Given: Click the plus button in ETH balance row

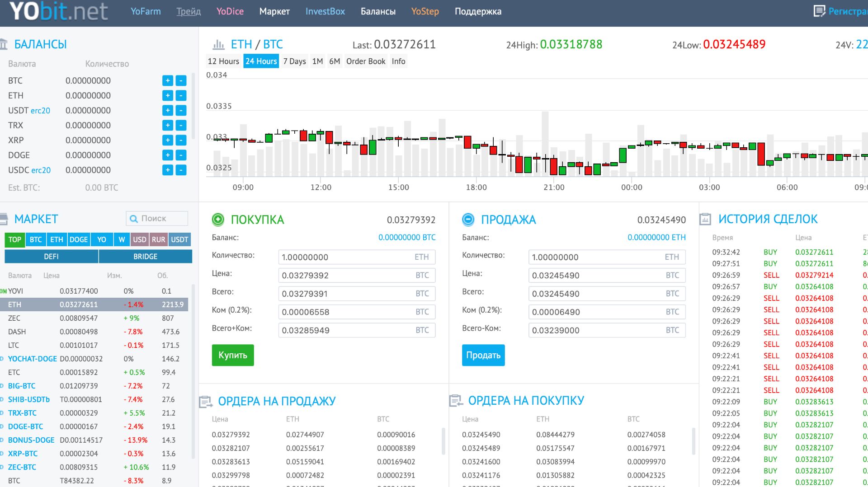Looking at the screenshot, I should click(x=168, y=95).
